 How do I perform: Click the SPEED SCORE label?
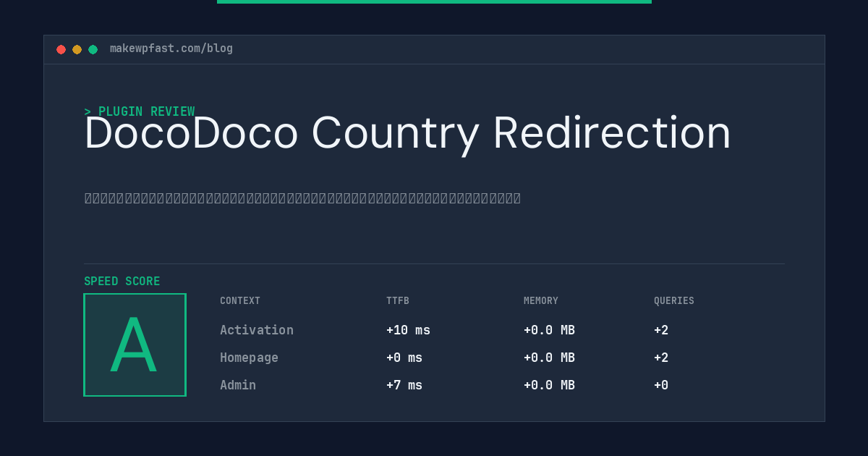122,282
